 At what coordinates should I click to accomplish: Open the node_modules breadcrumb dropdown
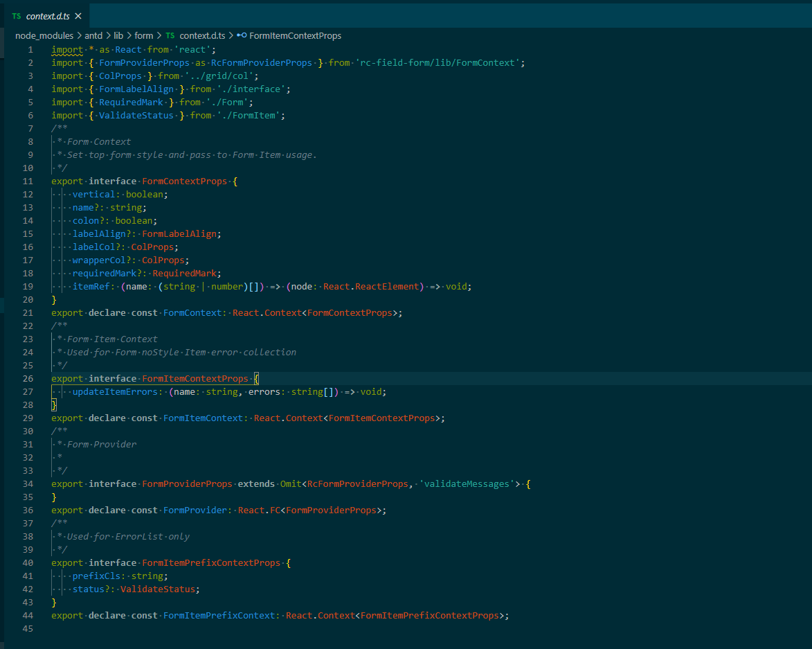(43, 35)
